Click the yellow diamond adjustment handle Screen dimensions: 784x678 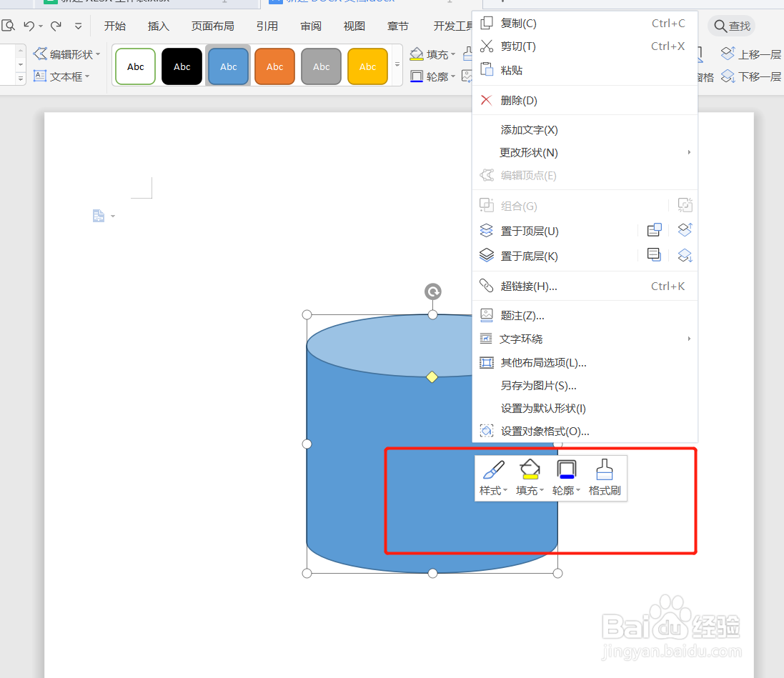pos(432,377)
